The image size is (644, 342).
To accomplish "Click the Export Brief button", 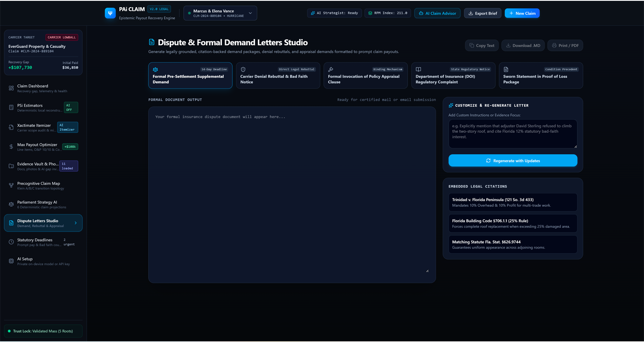I will (x=483, y=13).
